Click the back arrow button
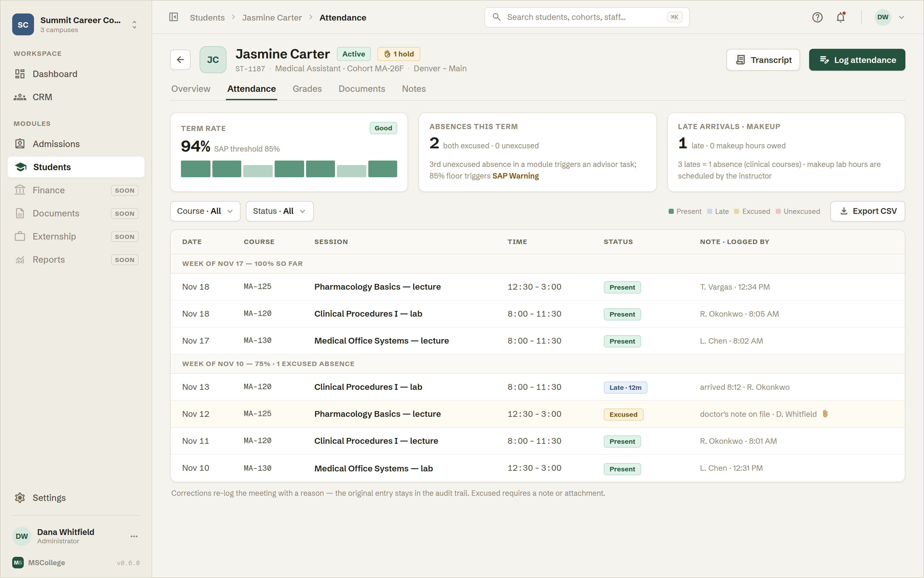The height and width of the screenshot is (578, 924). [x=180, y=60]
